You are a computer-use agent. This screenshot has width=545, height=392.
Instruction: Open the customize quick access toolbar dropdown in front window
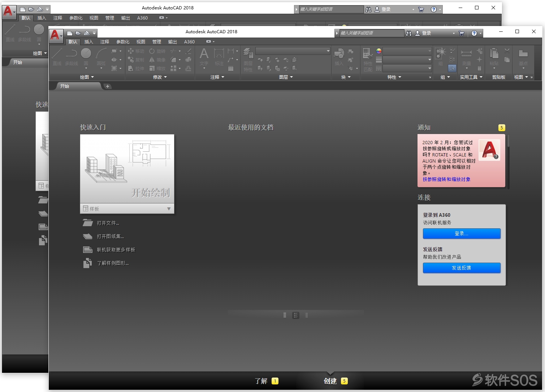pyautogui.click(x=94, y=33)
